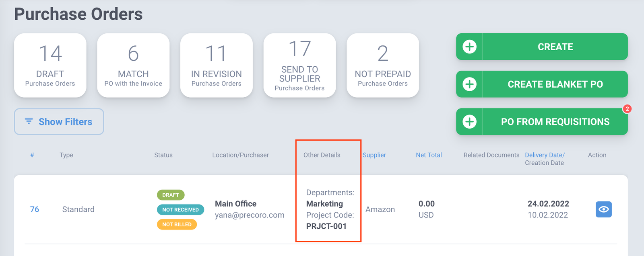Expand filters with Show Filters button
This screenshot has height=256, width=644.
click(59, 121)
